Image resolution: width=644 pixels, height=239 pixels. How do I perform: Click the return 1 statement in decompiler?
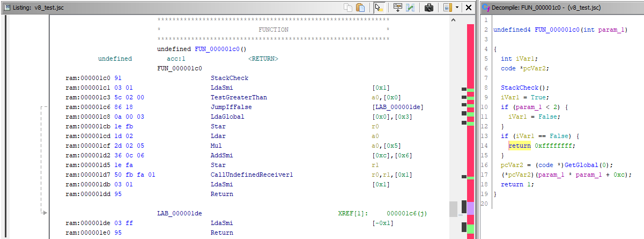[x=519, y=184]
